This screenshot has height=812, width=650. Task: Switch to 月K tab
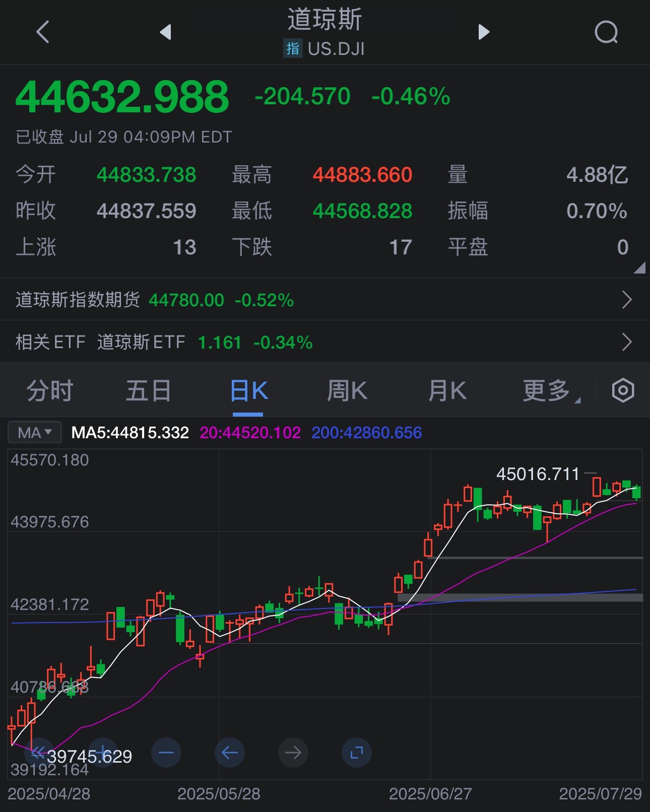pos(447,390)
